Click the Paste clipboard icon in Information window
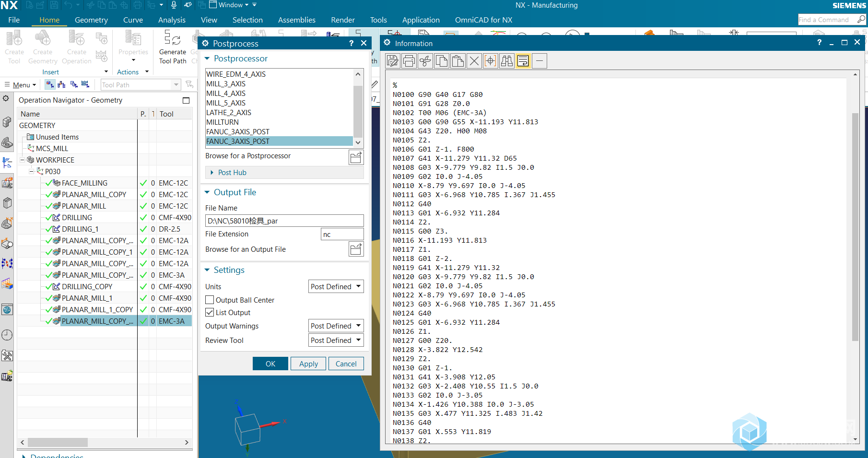 [458, 61]
